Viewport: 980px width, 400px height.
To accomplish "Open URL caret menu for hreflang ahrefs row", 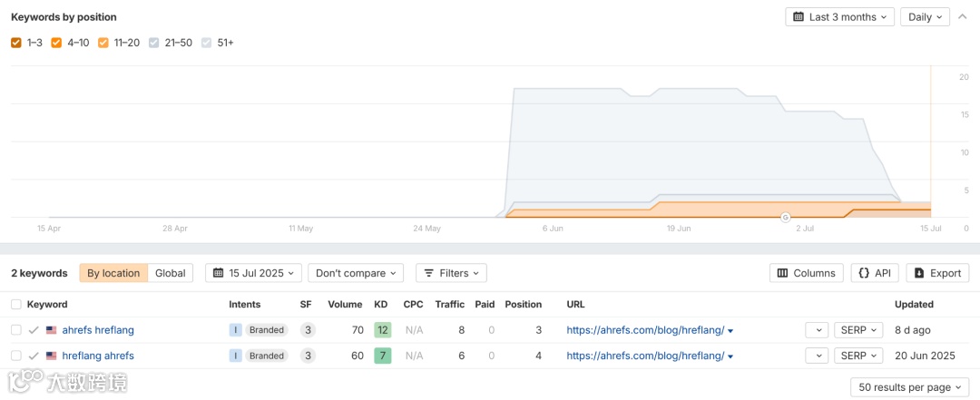I will 730,356.
